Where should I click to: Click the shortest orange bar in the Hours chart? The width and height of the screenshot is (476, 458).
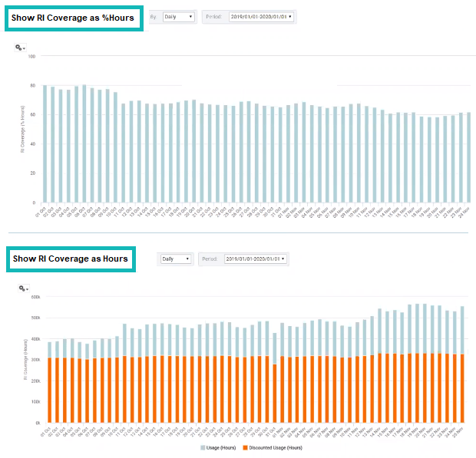click(275, 394)
